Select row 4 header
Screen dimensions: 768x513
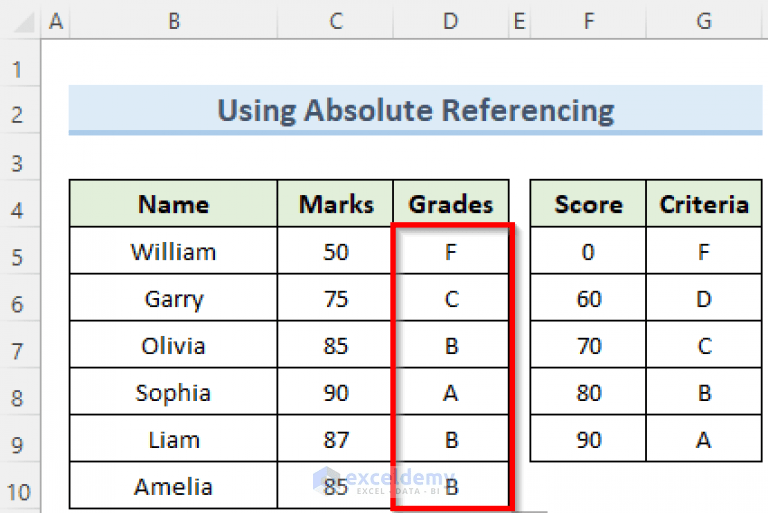pos(20,204)
